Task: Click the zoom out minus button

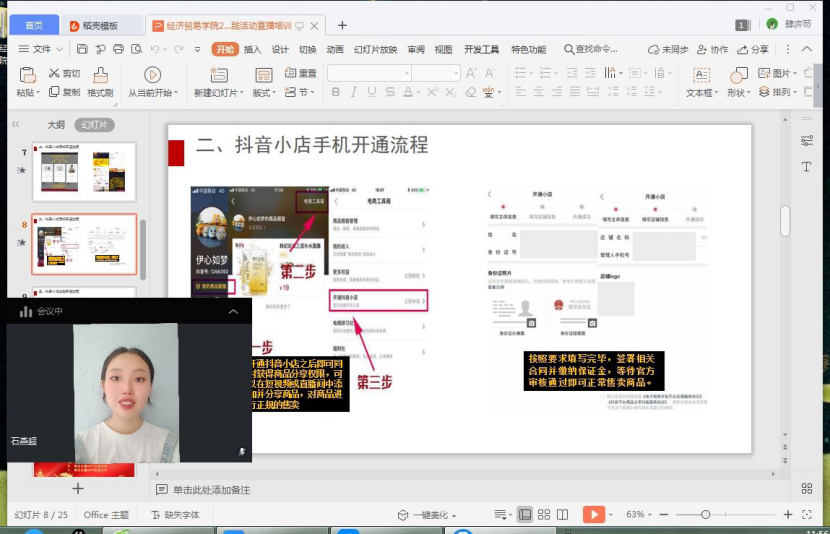Action: coord(664,514)
